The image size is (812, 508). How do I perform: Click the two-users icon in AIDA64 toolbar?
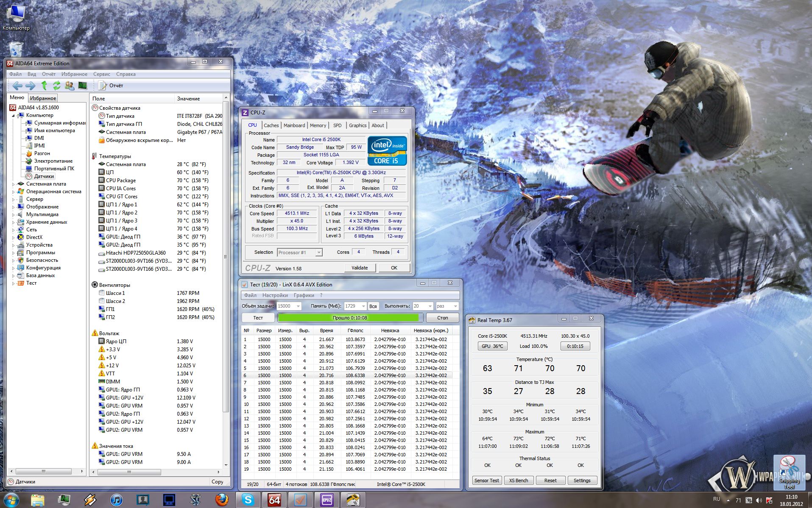pyautogui.click(x=70, y=86)
